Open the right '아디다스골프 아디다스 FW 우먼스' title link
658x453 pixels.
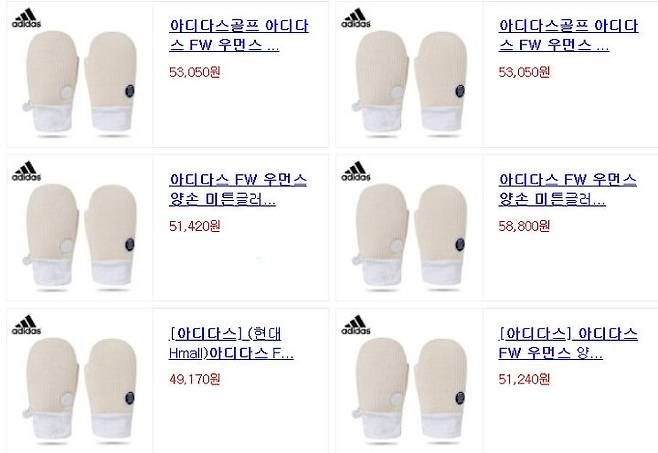tap(568, 35)
